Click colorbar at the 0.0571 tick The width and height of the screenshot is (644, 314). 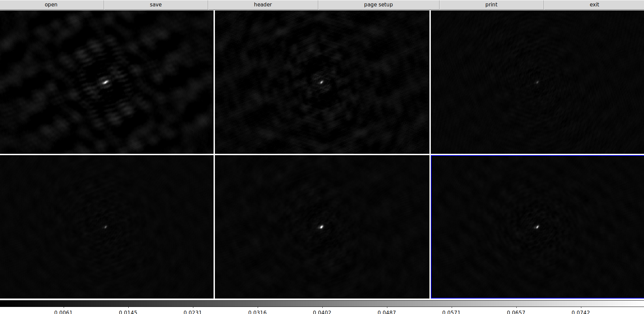click(x=452, y=304)
